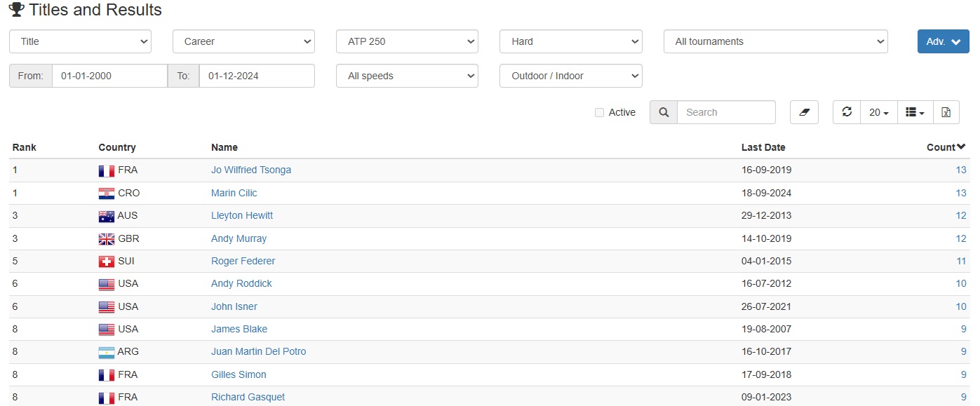Click into the Search text box

[726, 112]
